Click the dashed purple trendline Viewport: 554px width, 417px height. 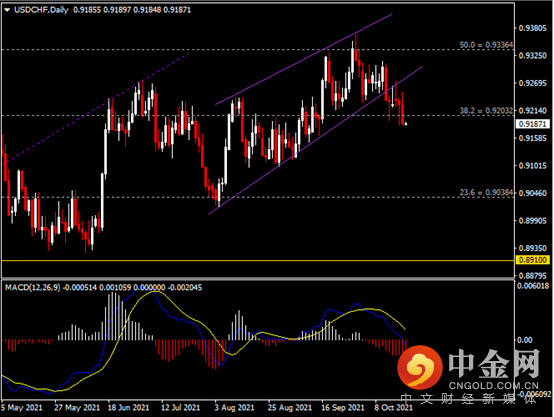point(95,109)
